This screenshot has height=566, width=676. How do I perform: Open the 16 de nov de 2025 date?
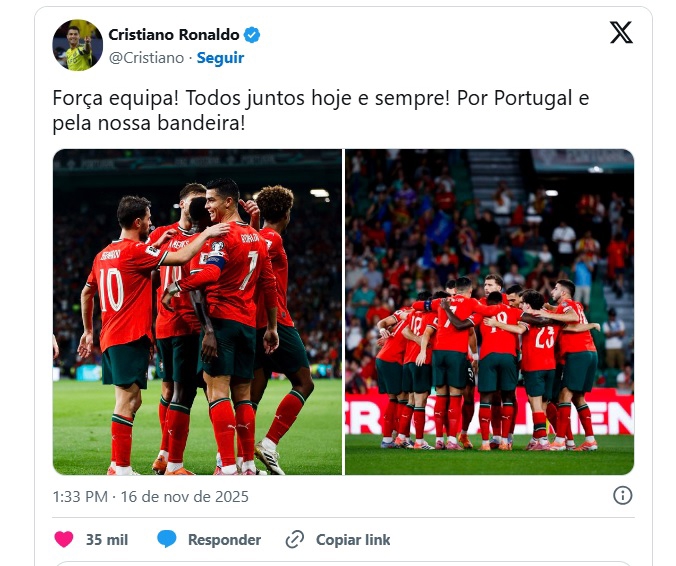tap(185, 497)
